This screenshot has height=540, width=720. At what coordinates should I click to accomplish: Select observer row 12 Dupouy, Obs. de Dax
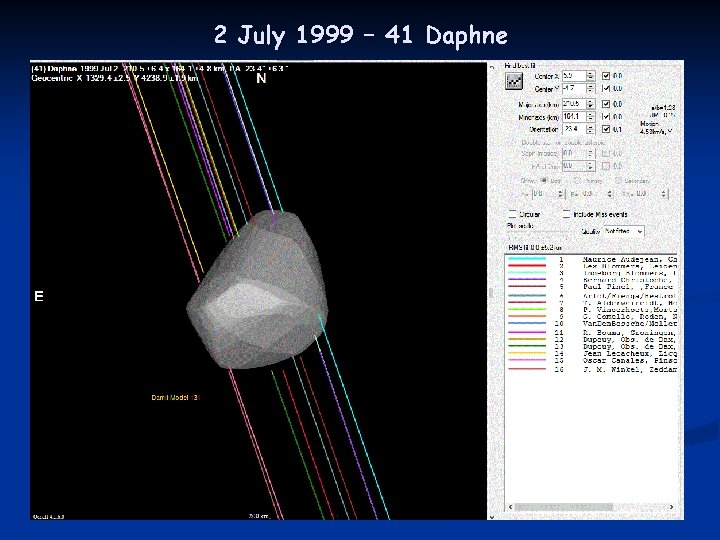pos(591,339)
